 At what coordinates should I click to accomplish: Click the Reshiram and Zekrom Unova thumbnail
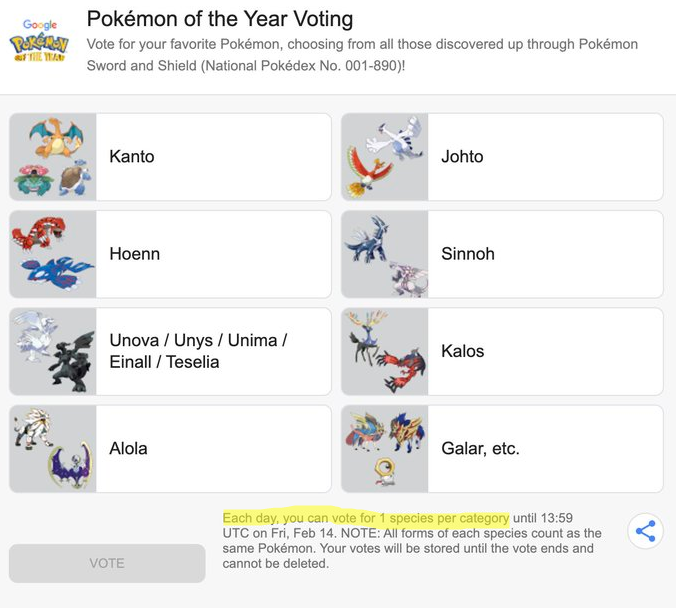(x=53, y=351)
